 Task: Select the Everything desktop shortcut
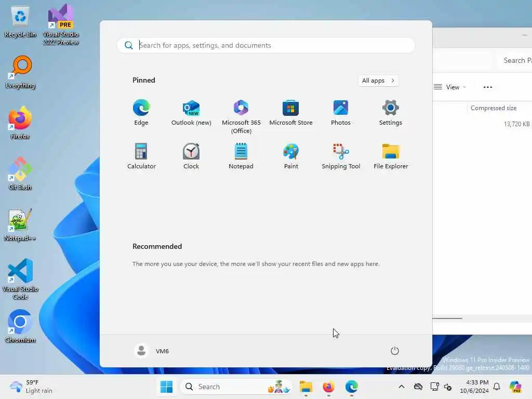[20, 72]
